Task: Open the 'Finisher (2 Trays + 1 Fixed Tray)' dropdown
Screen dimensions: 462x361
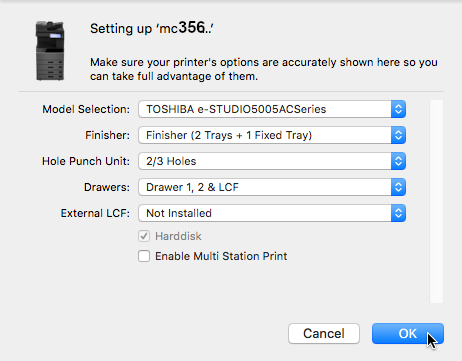Action: coord(272,135)
